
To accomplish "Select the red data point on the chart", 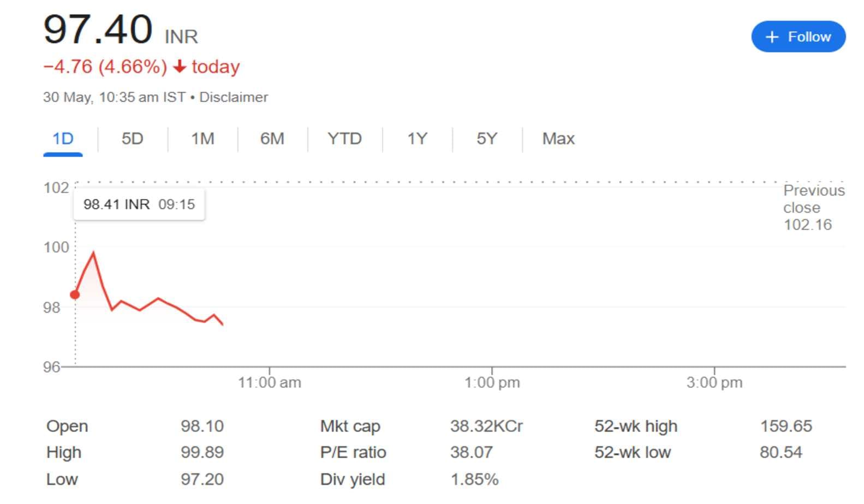I will [74, 293].
